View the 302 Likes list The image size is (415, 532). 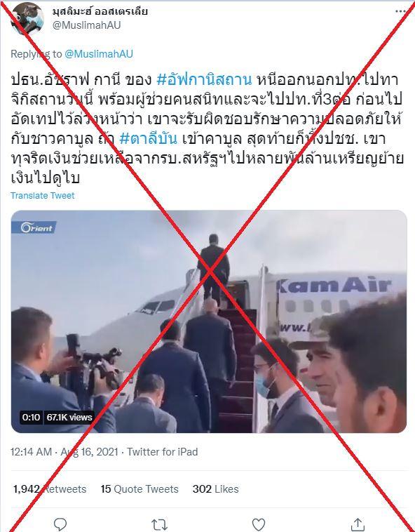215,489
